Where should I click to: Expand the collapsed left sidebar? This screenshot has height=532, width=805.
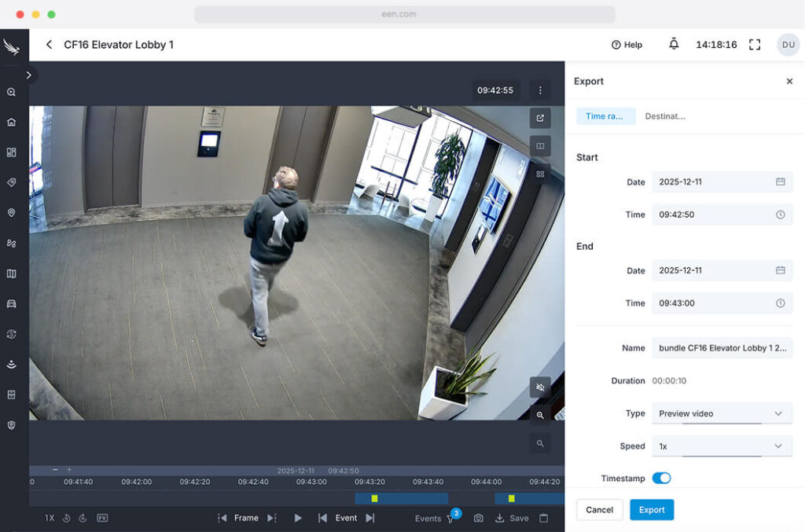coord(28,75)
